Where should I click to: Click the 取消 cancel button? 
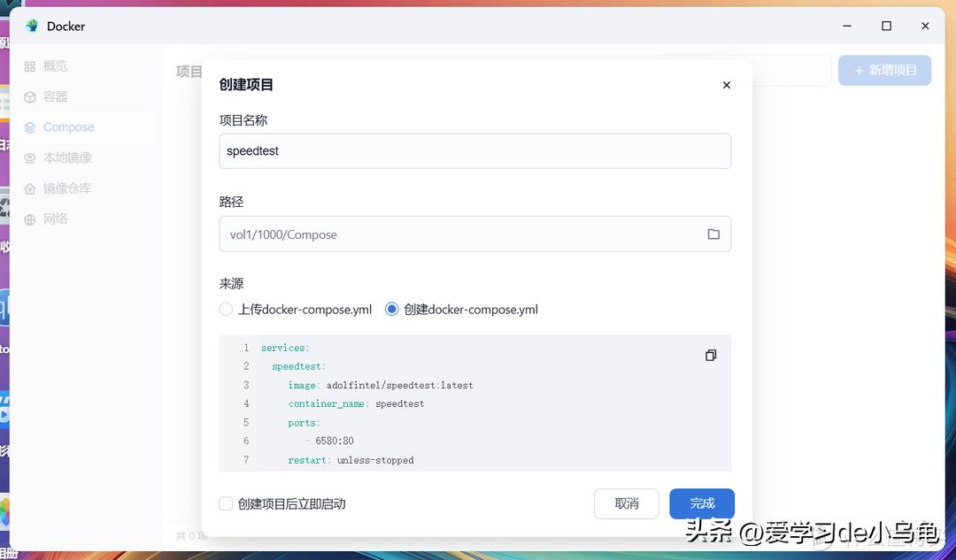(627, 503)
